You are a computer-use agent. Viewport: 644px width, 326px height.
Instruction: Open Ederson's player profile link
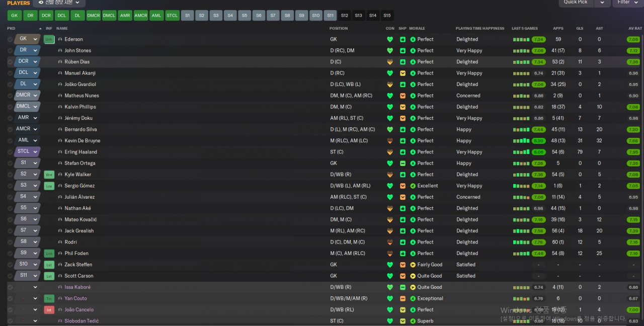pyautogui.click(x=73, y=39)
